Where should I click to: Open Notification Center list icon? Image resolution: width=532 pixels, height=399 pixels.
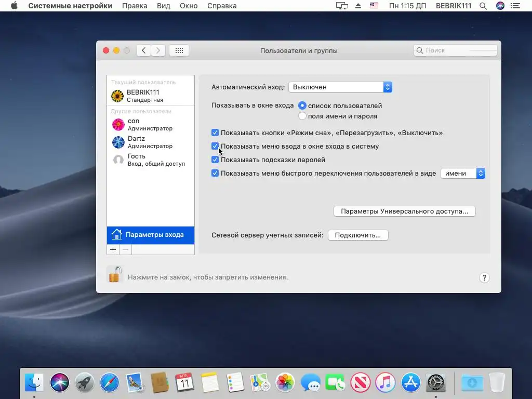[515, 6]
